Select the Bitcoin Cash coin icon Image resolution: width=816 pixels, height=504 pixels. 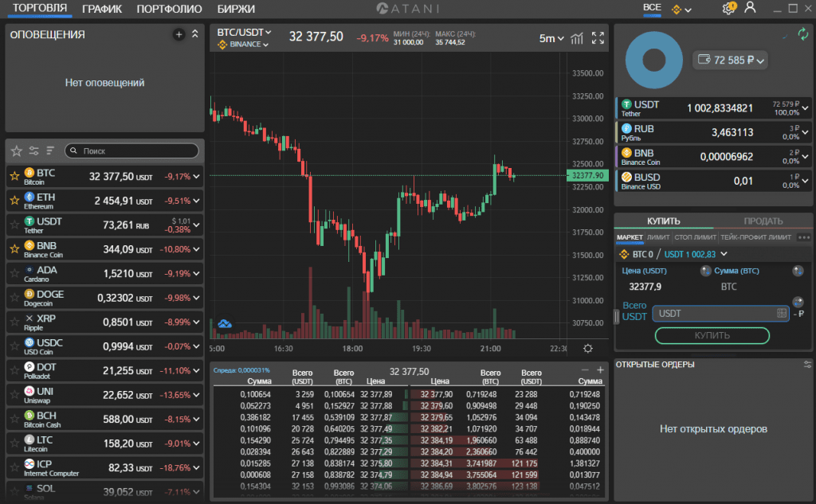click(29, 415)
